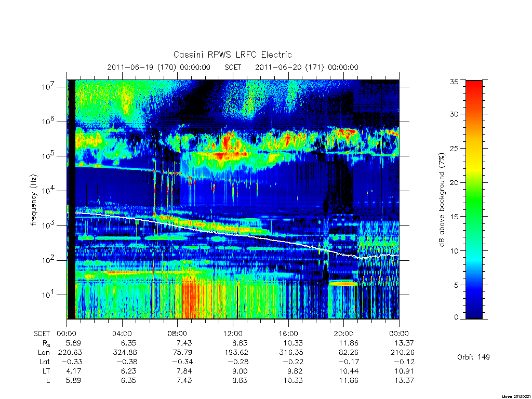
Task: Click the local time value '4.17'
Action: click(x=74, y=371)
